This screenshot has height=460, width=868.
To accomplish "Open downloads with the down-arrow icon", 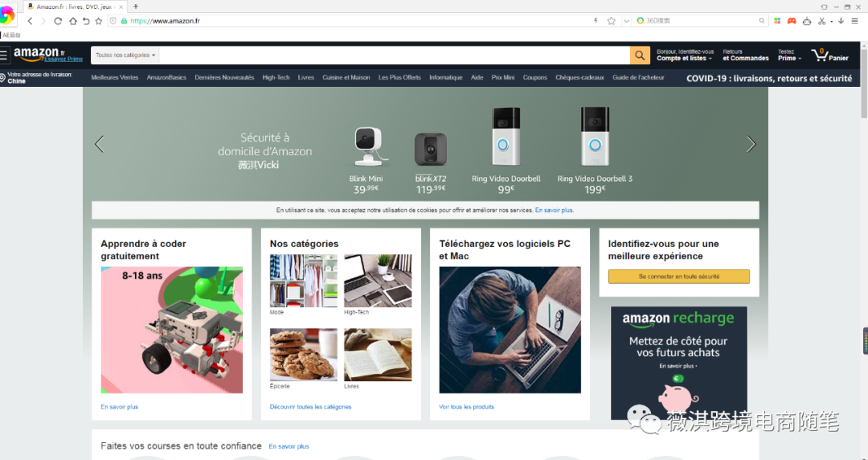I will point(841,20).
